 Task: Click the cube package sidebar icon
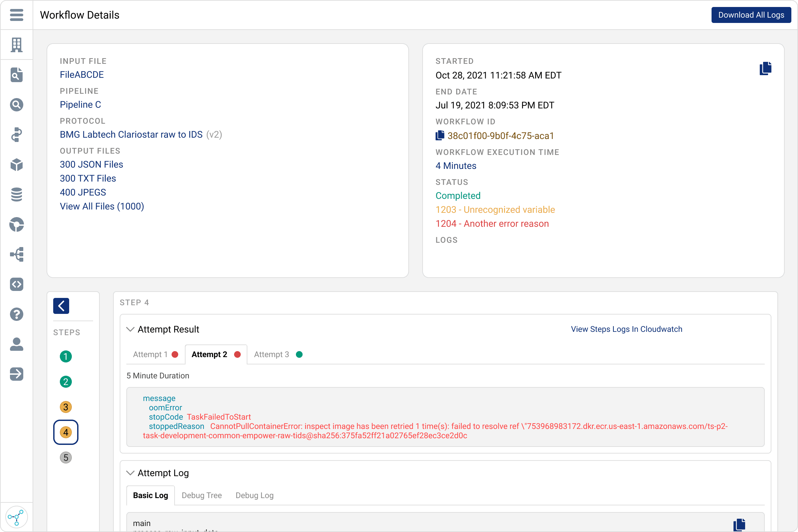[16, 165]
